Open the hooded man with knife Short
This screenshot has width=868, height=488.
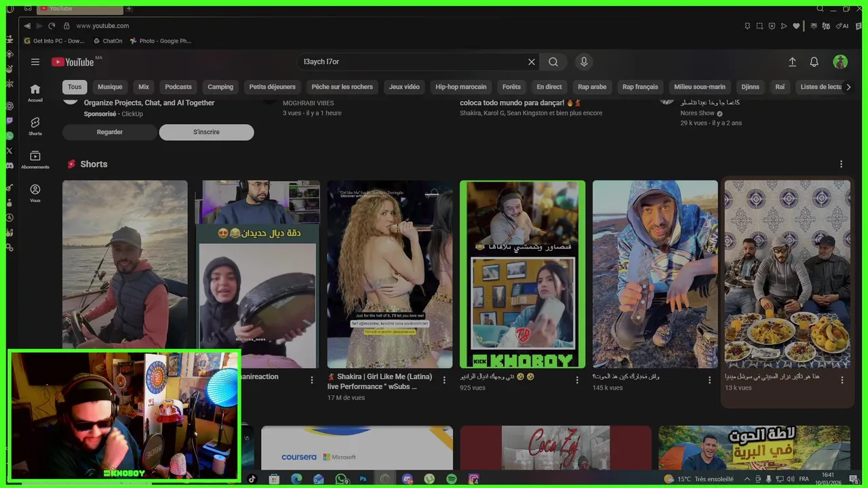click(x=655, y=274)
